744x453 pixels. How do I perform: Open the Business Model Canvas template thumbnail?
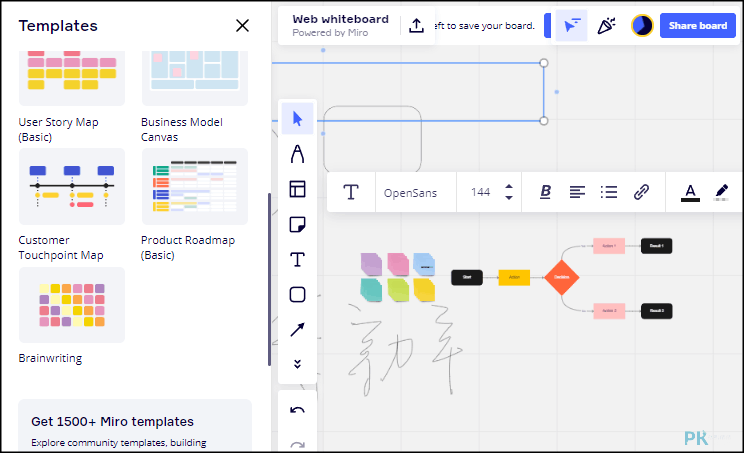point(195,78)
